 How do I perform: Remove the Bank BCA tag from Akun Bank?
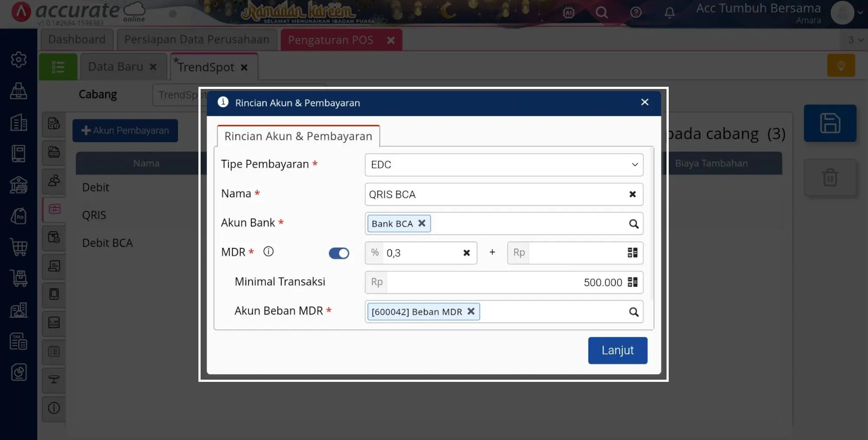coord(421,223)
